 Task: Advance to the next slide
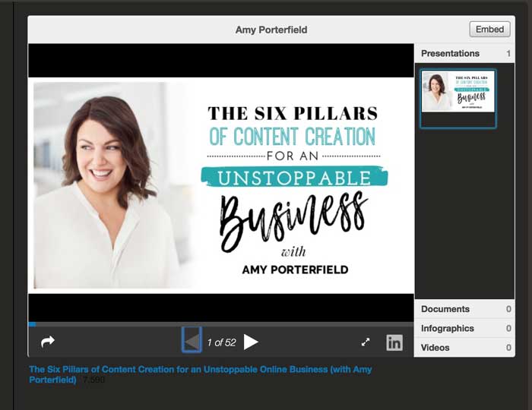click(251, 342)
